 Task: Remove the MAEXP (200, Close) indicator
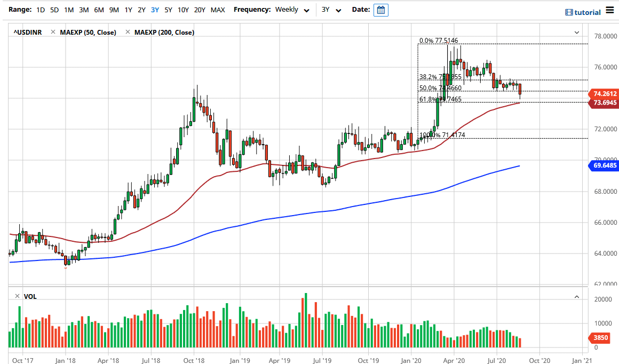(x=127, y=32)
